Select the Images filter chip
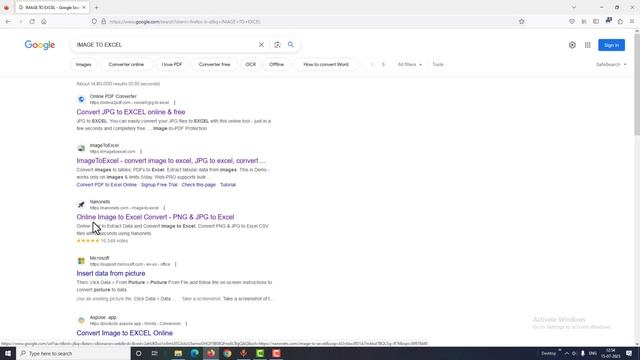The width and height of the screenshot is (640, 360). tap(83, 64)
